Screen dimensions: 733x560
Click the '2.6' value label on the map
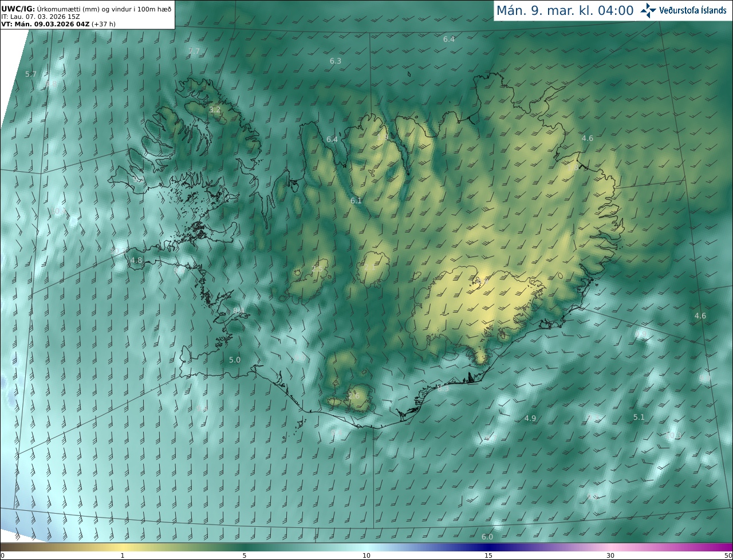point(354,396)
